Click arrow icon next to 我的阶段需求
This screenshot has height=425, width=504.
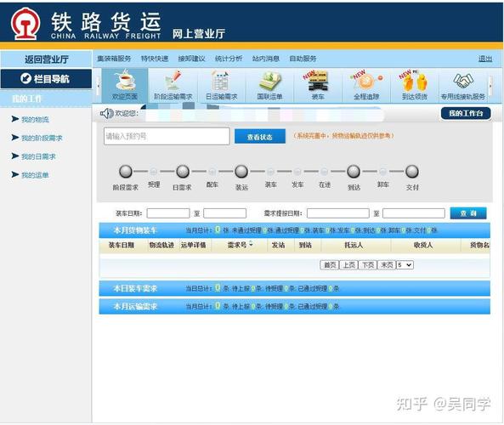15,138
